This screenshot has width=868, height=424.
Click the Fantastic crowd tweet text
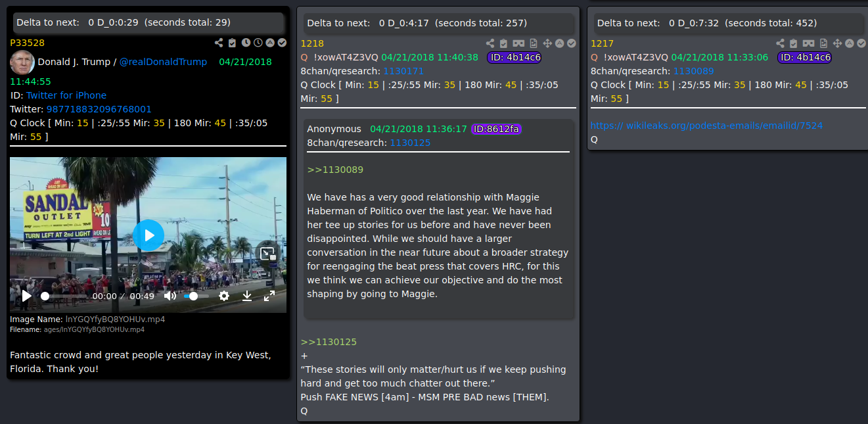pyautogui.click(x=140, y=362)
